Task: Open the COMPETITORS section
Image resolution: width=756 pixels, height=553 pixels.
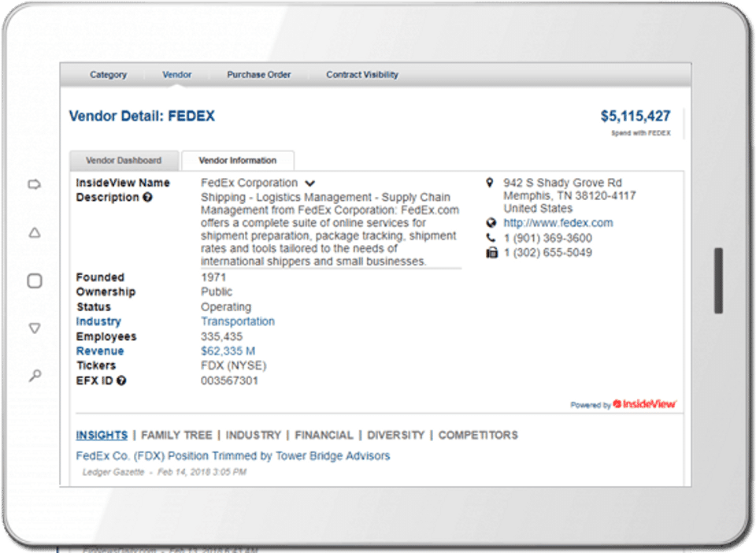Action: [x=478, y=435]
